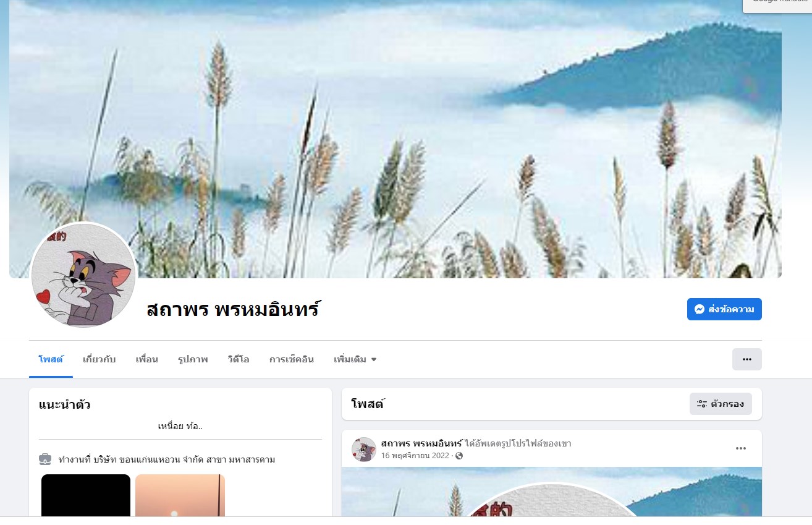812x525 pixels.
Task: Open the post's three-dot options menu
Action: tap(741, 449)
